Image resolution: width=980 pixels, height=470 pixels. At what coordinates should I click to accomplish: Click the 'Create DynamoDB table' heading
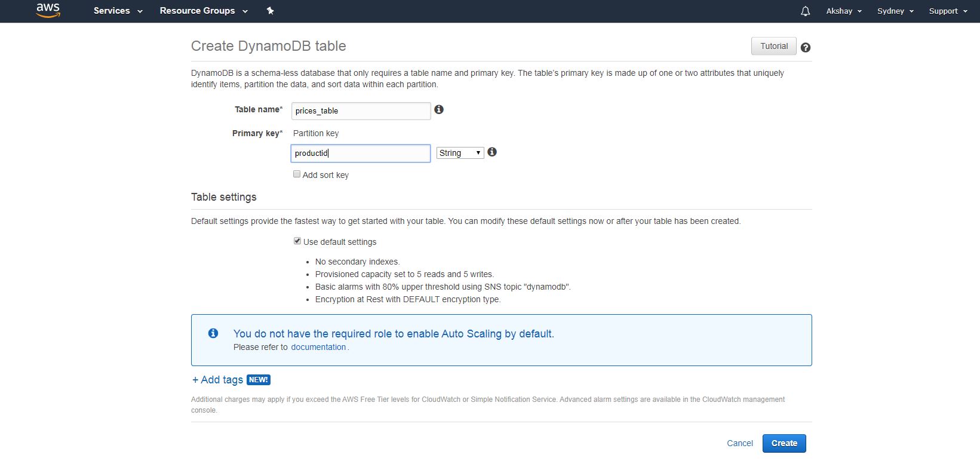pyautogui.click(x=268, y=46)
